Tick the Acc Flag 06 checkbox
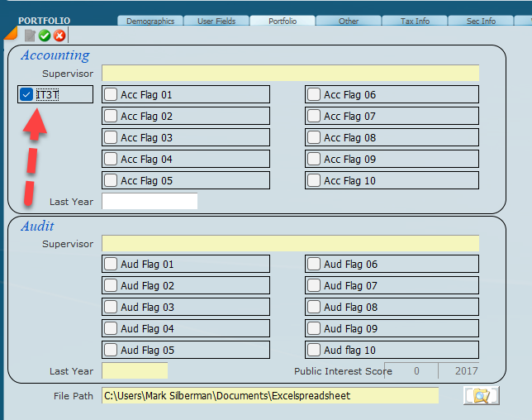 314,95
